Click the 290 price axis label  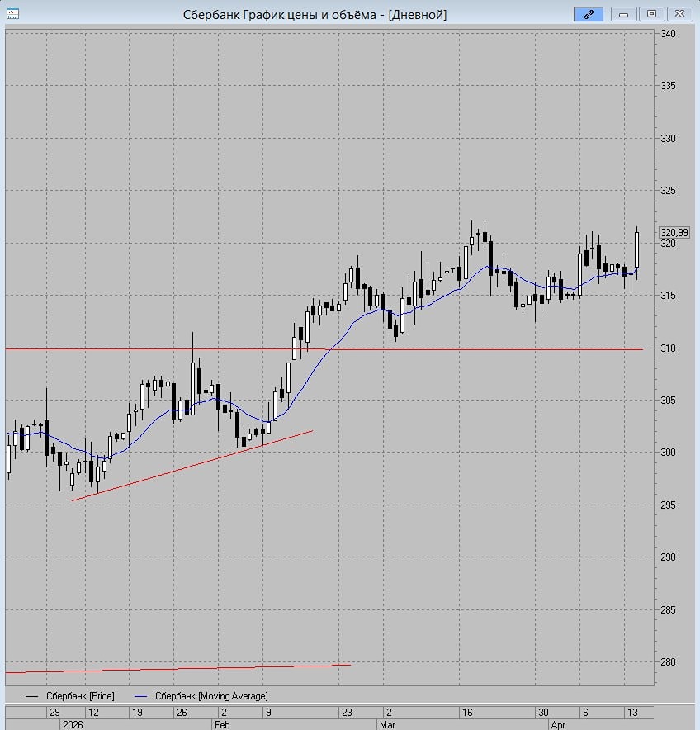click(668, 557)
